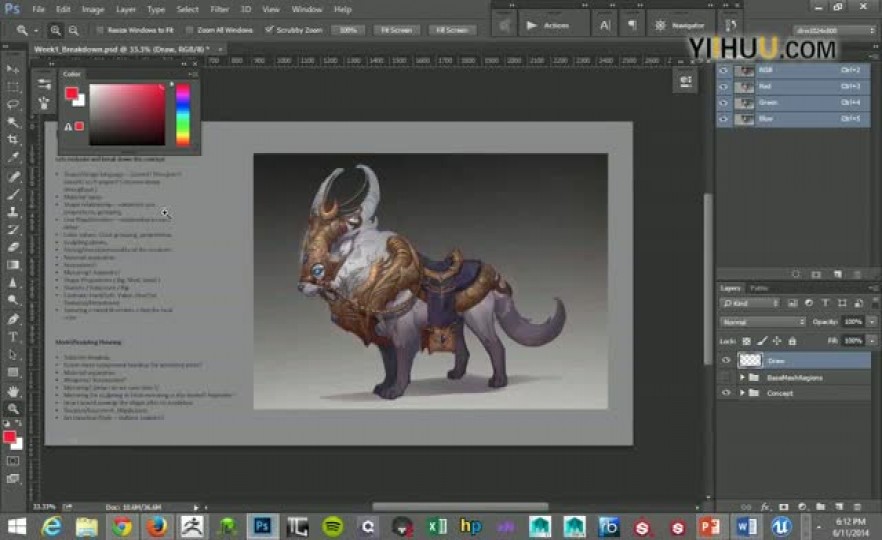This screenshot has width=882, height=540.
Task: Expand the BaseMeshRegions group
Action: (x=742, y=377)
